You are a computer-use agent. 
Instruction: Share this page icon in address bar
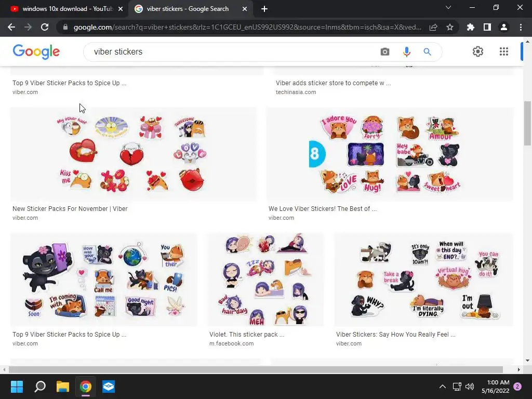point(433,27)
